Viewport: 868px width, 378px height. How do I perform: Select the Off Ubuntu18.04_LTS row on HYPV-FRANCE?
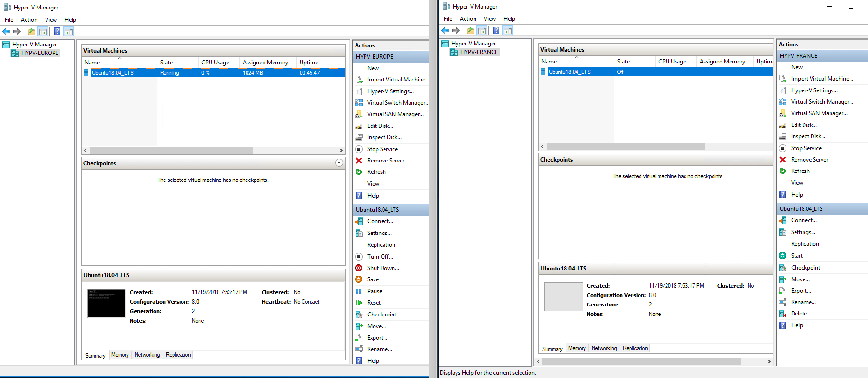657,72
